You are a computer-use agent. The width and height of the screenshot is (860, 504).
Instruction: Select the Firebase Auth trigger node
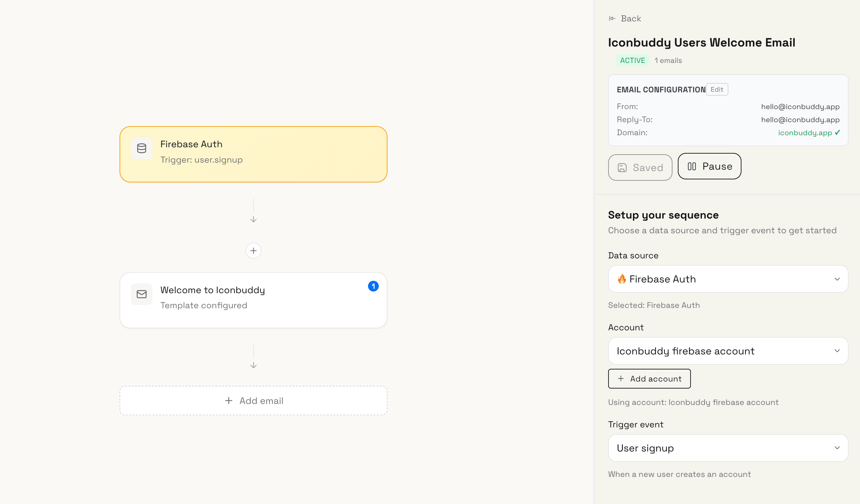[x=253, y=154]
